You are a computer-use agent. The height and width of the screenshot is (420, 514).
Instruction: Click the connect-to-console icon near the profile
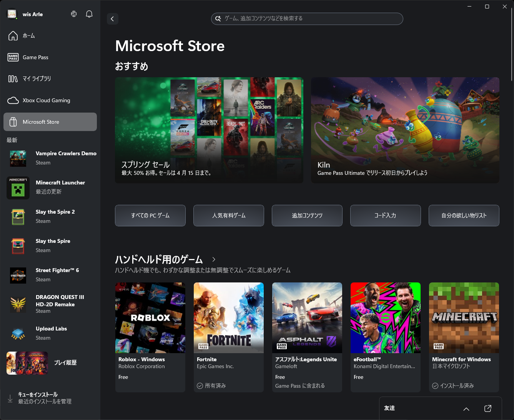tap(73, 14)
